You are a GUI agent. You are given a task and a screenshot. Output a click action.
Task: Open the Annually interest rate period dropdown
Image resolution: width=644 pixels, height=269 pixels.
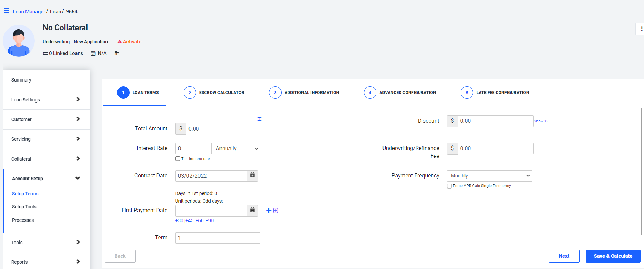(236, 149)
